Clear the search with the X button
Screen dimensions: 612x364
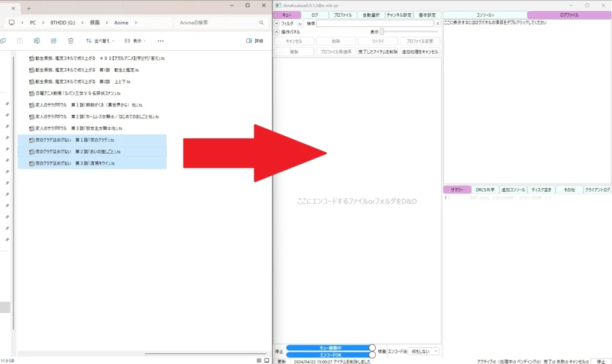click(437, 23)
